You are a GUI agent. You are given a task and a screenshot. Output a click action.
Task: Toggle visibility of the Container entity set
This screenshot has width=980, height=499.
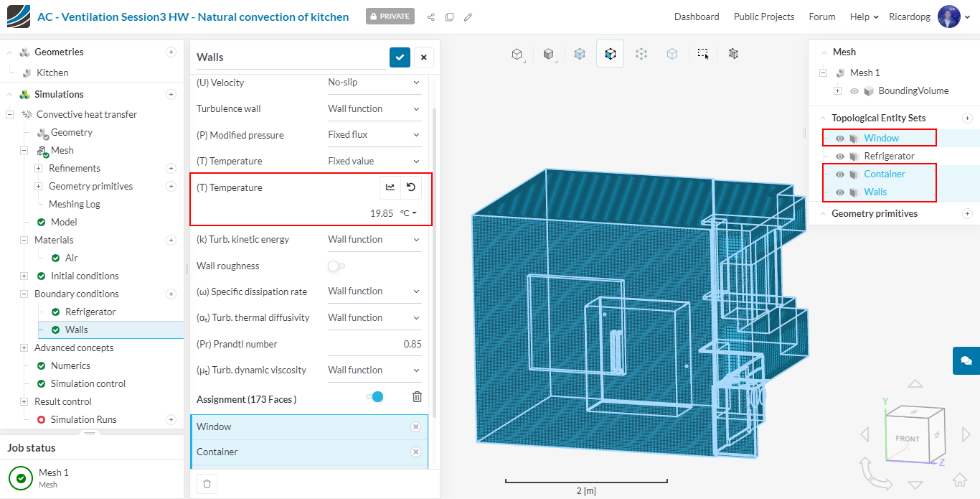(839, 174)
